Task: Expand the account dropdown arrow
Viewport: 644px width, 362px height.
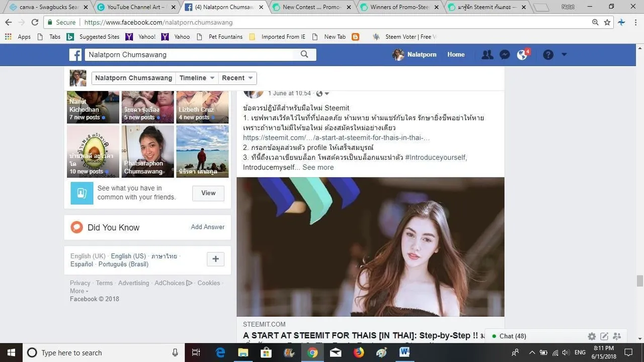Action: point(564,54)
